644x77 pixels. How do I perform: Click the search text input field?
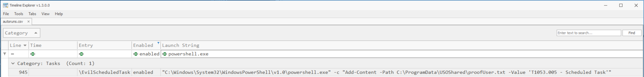point(588,33)
